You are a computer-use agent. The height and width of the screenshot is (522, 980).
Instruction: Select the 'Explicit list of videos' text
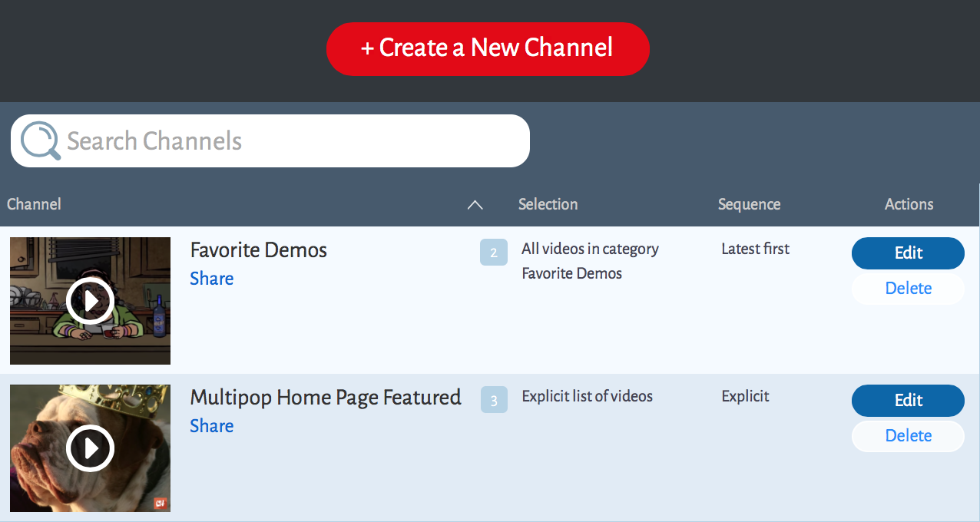click(x=587, y=396)
